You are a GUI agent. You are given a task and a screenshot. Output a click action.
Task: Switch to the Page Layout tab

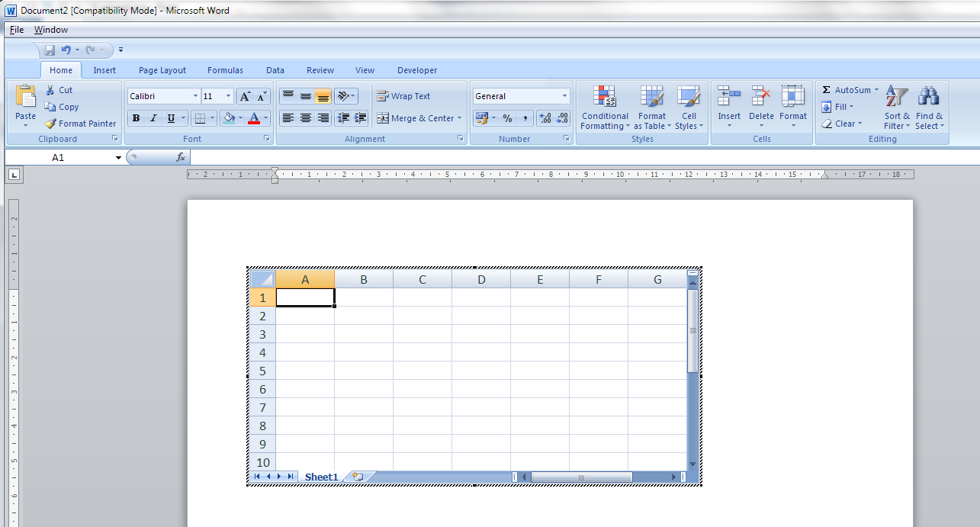162,70
